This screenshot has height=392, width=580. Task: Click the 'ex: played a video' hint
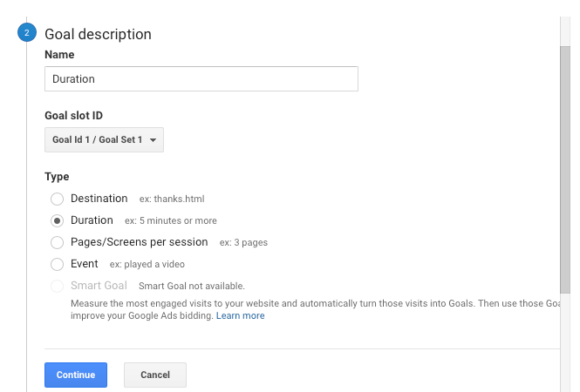[x=147, y=264]
